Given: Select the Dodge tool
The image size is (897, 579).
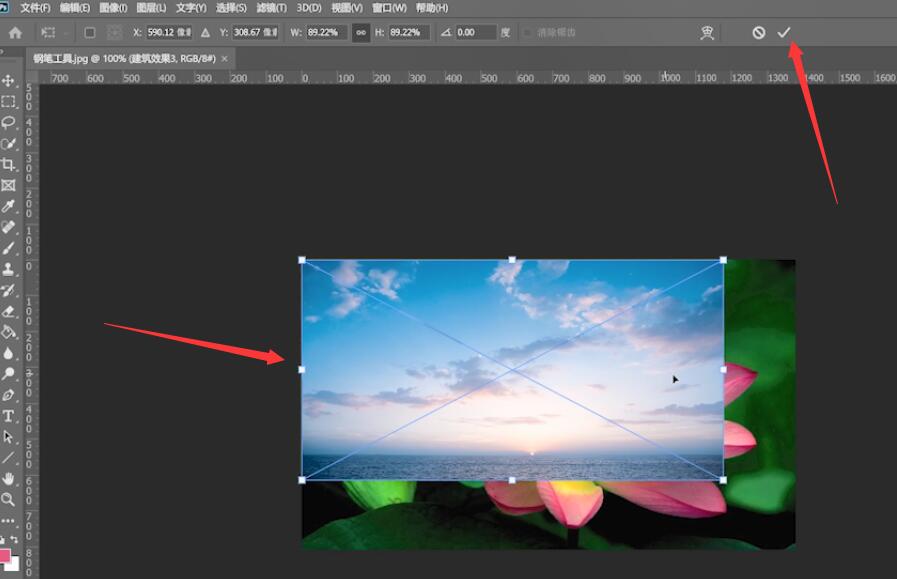Looking at the screenshot, I should pos(8,374).
